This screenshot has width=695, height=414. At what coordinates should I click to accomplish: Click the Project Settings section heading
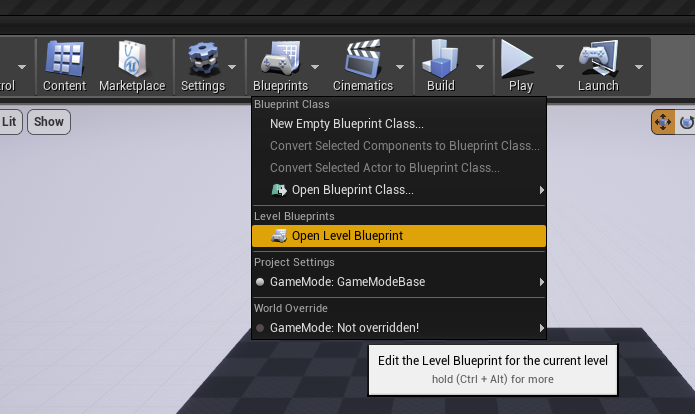coord(294,262)
